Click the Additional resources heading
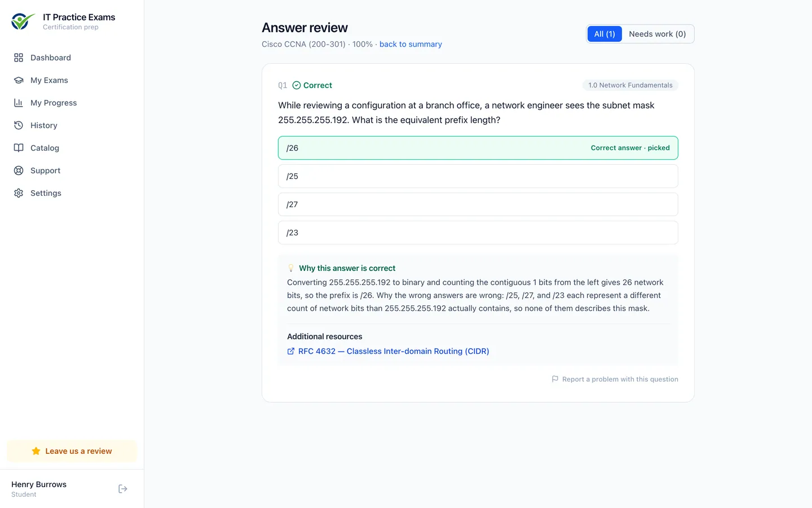Image resolution: width=812 pixels, height=508 pixels. tap(325, 336)
